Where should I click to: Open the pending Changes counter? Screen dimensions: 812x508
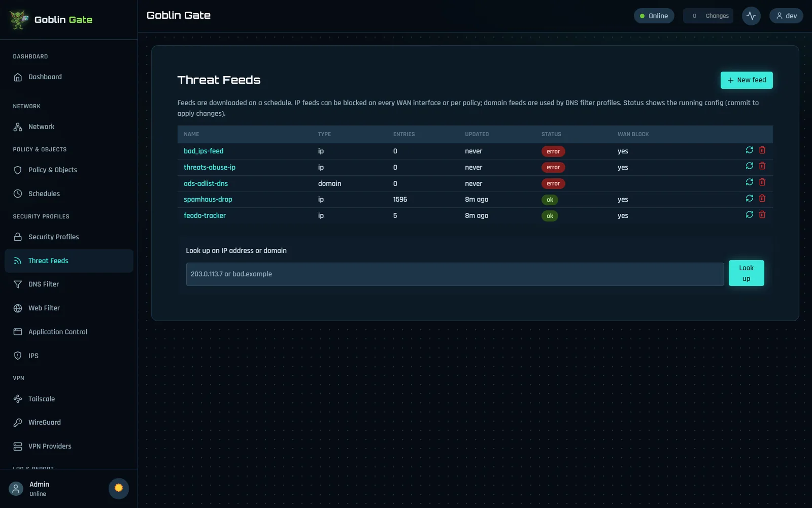pos(708,16)
